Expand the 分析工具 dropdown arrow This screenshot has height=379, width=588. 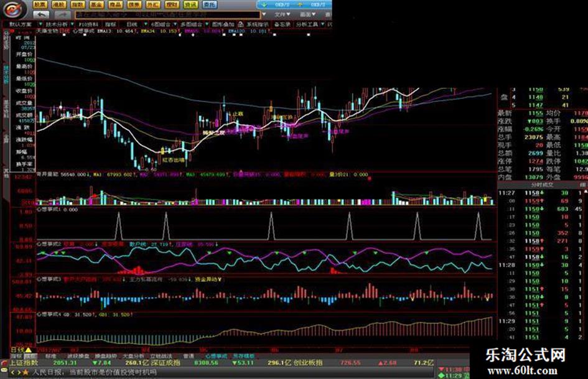pyautogui.click(x=322, y=24)
